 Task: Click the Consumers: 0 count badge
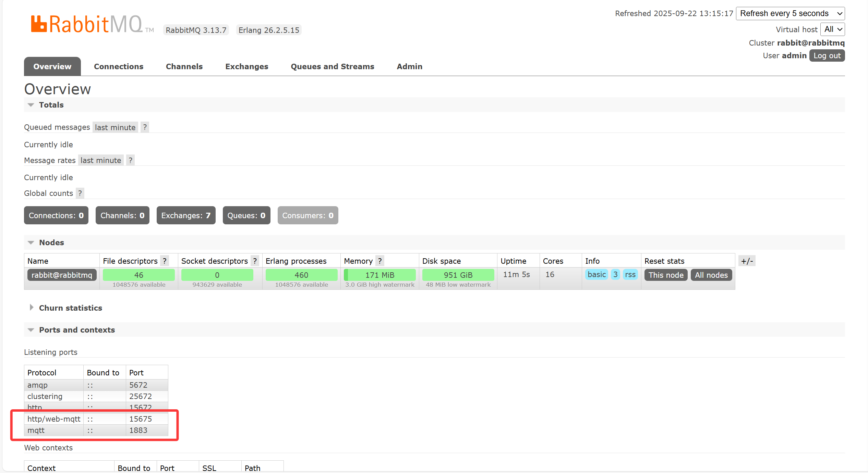(x=308, y=215)
